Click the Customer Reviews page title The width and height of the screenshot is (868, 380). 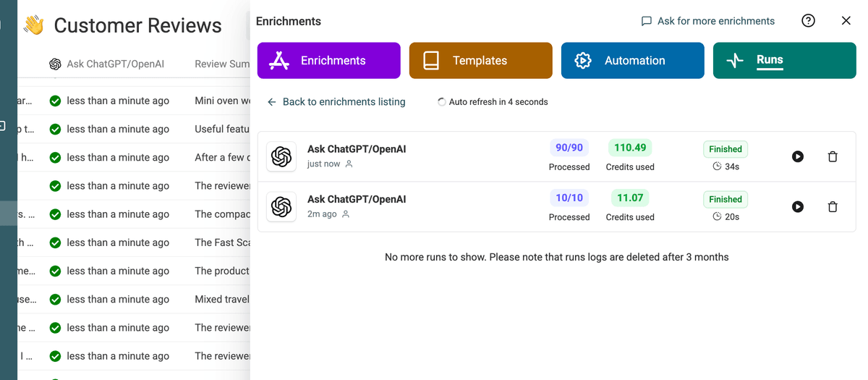tap(138, 25)
